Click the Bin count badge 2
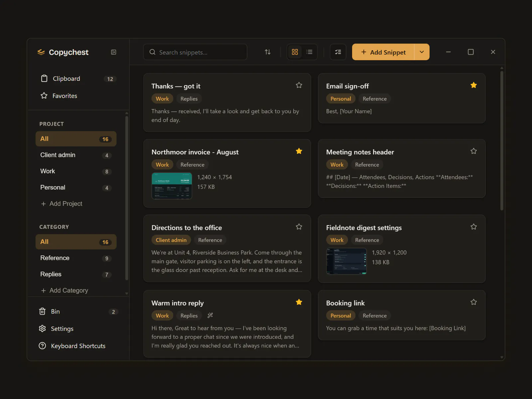The image size is (532, 399). coord(113,312)
